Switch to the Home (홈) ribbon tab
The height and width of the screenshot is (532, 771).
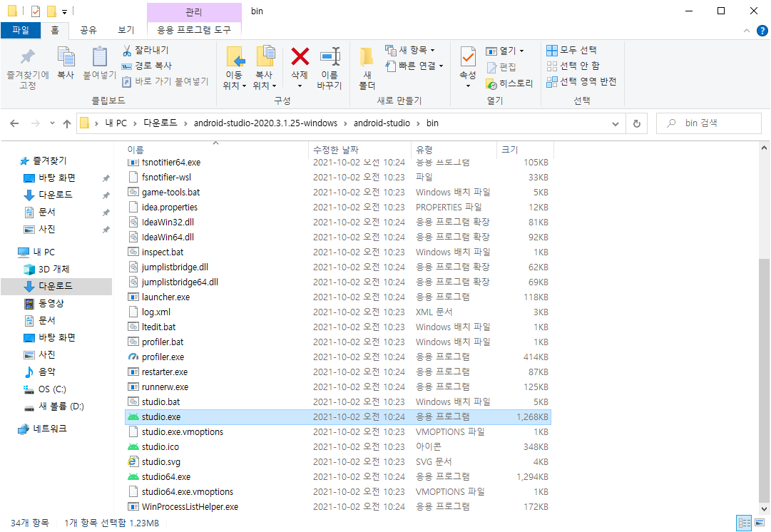(x=55, y=30)
